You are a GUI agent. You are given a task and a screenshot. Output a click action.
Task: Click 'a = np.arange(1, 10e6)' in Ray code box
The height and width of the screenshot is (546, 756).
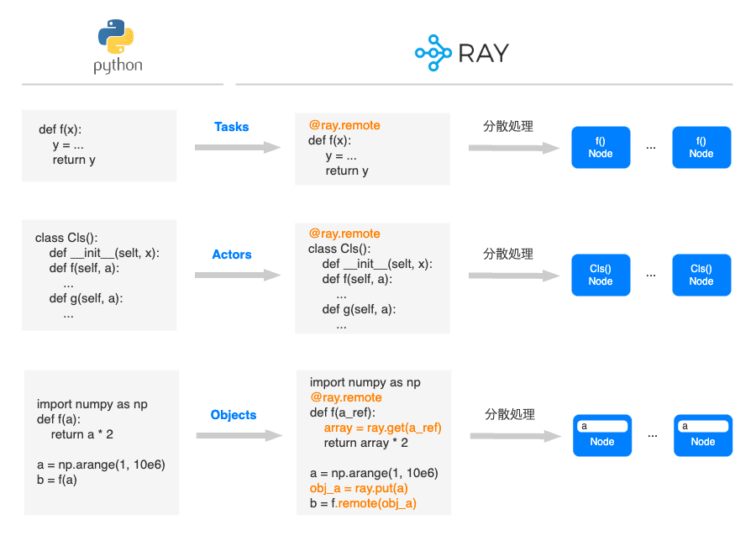[x=374, y=473]
